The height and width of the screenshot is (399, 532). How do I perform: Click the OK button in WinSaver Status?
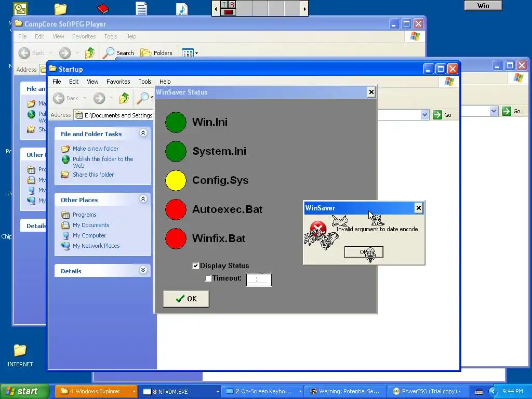coord(187,299)
